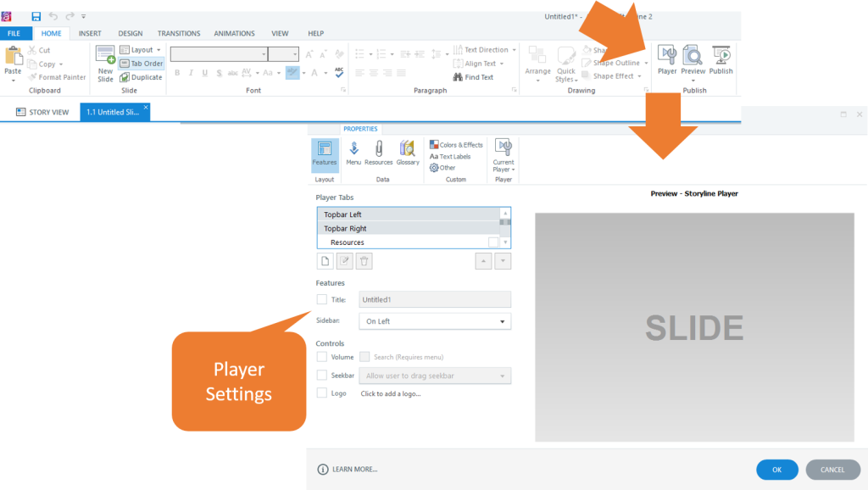
Task: Toggle Underline formatting
Action: (205, 73)
